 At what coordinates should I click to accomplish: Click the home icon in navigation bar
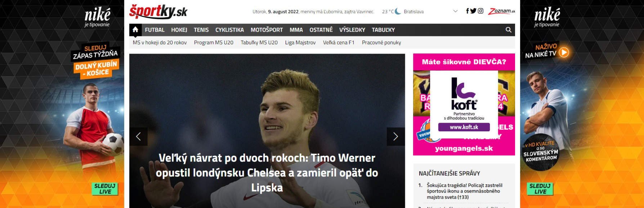tap(135, 30)
